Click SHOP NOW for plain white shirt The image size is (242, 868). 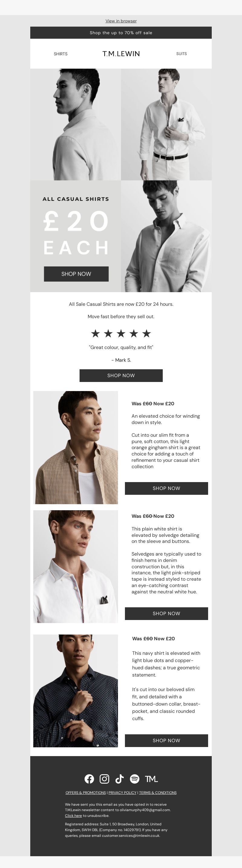click(166, 614)
